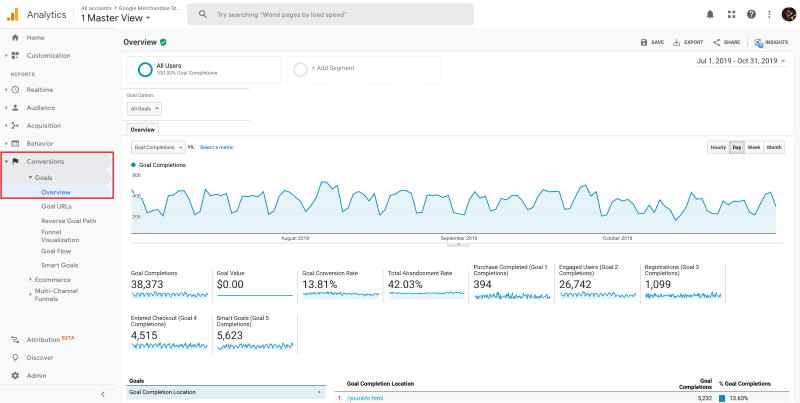This screenshot has height=403, width=800.
Task: Open Funnel Visualization report
Action: click(x=60, y=236)
